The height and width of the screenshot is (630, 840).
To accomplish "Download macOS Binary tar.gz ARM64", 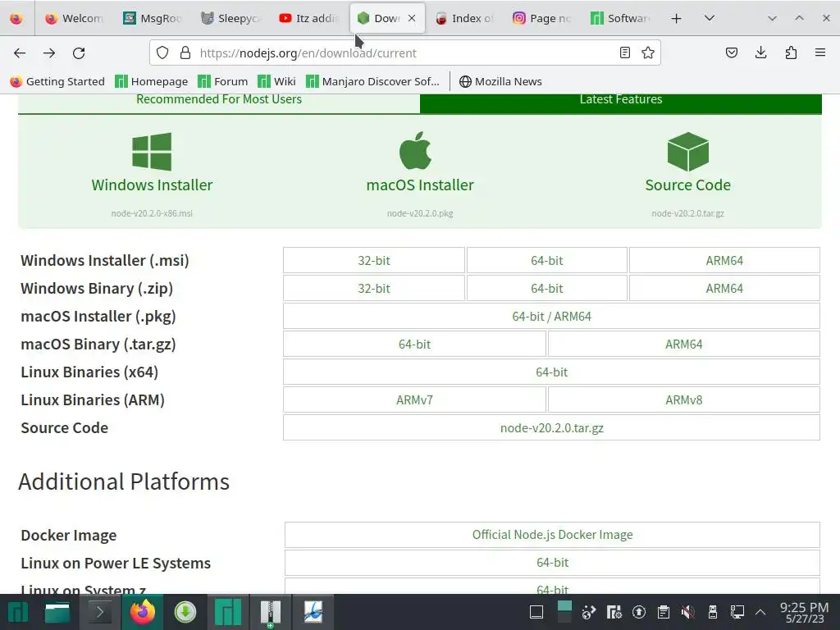I will (683, 344).
